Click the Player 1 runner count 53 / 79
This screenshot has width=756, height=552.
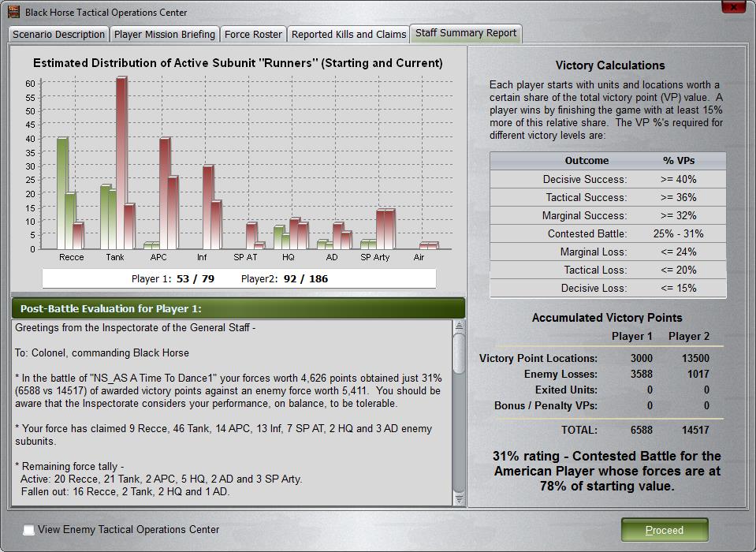pyautogui.click(x=196, y=278)
